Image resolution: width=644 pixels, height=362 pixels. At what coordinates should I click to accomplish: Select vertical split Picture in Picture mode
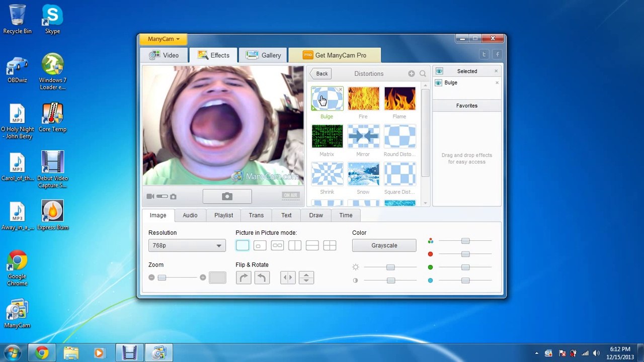tap(295, 245)
